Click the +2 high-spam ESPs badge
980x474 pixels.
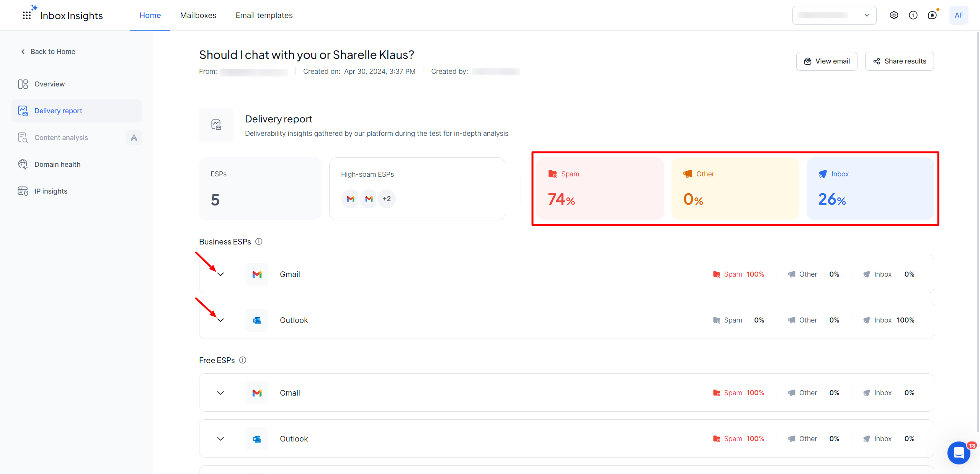[387, 199]
